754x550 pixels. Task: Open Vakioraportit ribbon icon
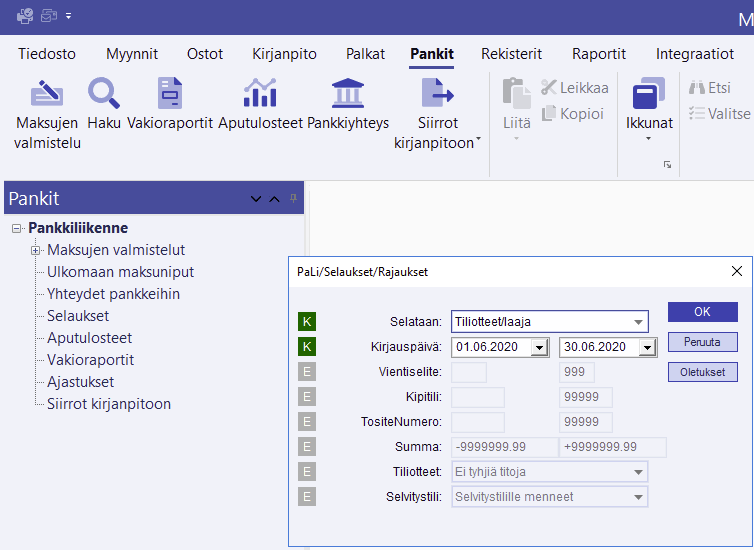(170, 94)
